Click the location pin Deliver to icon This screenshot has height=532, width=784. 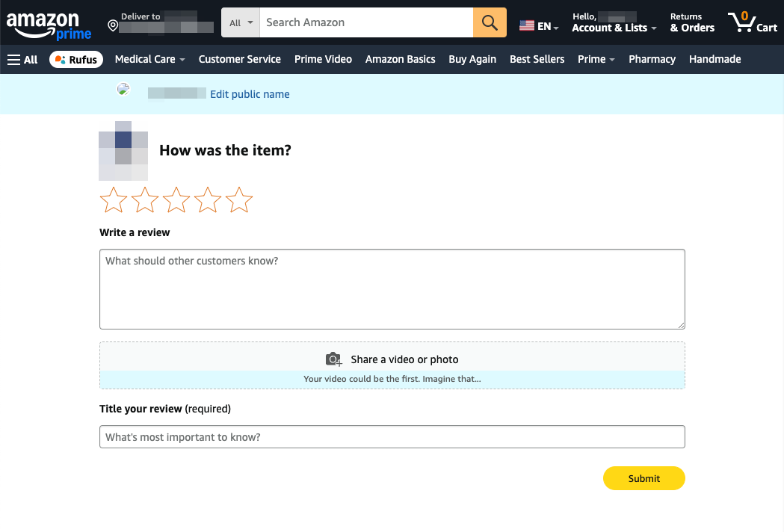click(x=113, y=25)
